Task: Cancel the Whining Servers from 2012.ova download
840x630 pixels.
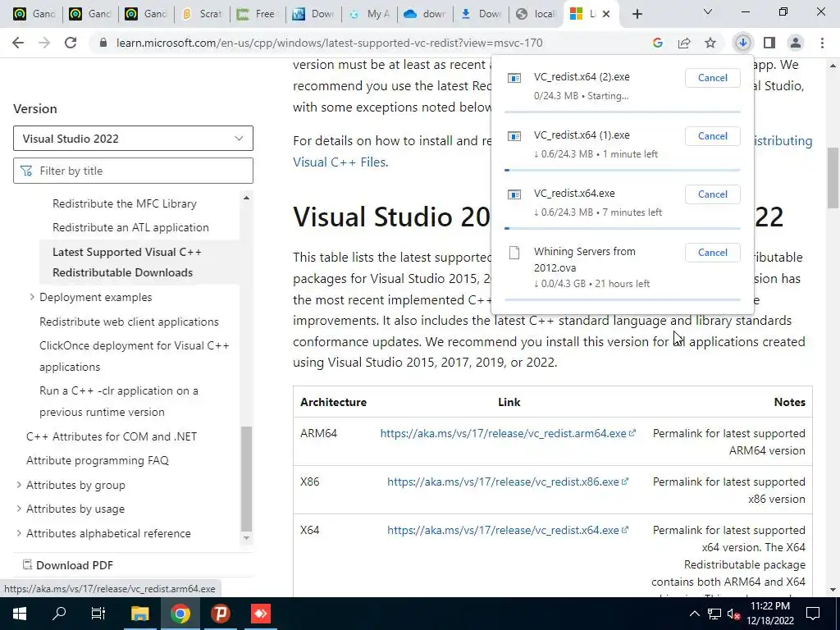Action: tap(713, 253)
